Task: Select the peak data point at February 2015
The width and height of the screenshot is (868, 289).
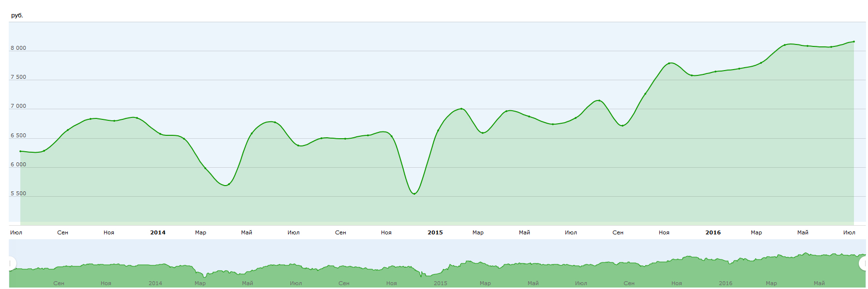Action: 461,109
